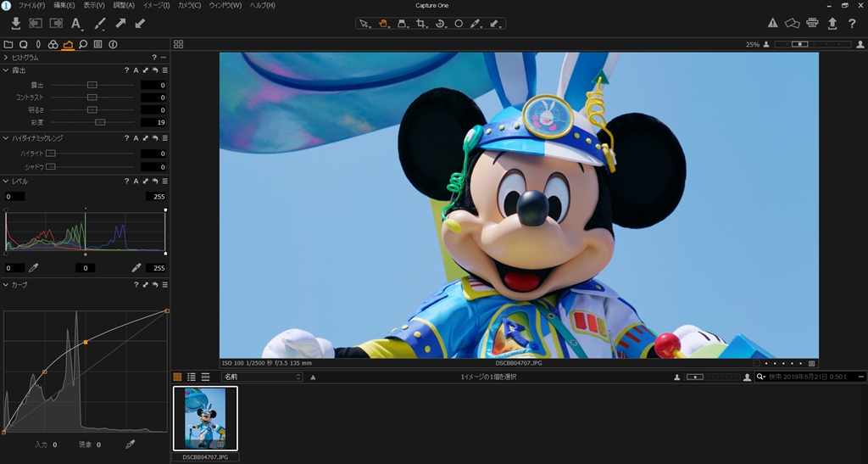Open the Library folder tool tab
The image size is (868, 464).
pyautogui.click(x=8, y=44)
